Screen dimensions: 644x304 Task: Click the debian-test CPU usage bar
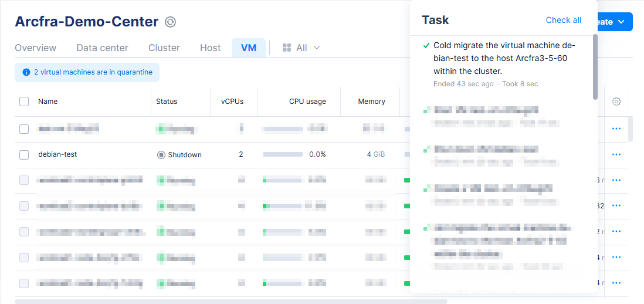tap(283, 154)
